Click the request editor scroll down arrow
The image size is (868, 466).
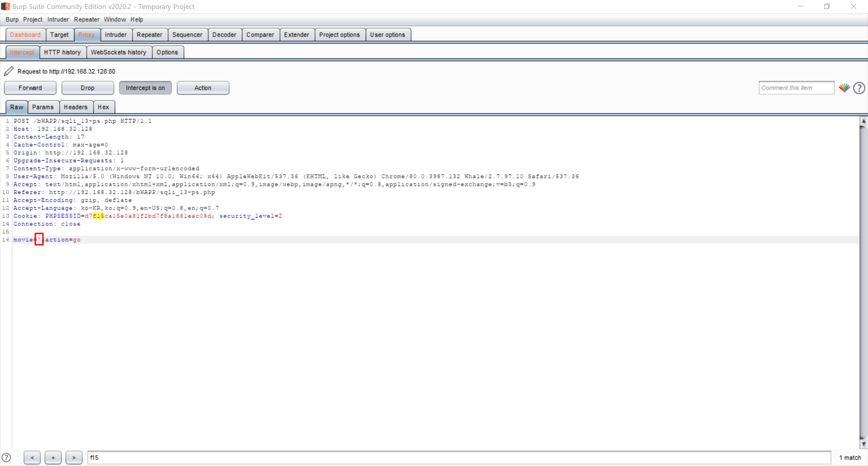point(863,444)
